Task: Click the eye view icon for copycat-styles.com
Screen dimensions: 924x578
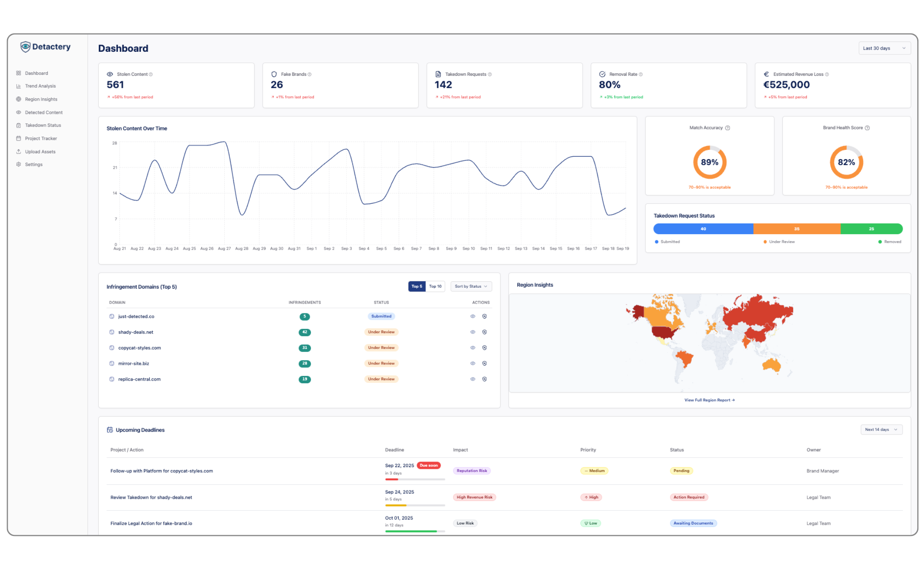Action: pos(473,348)
